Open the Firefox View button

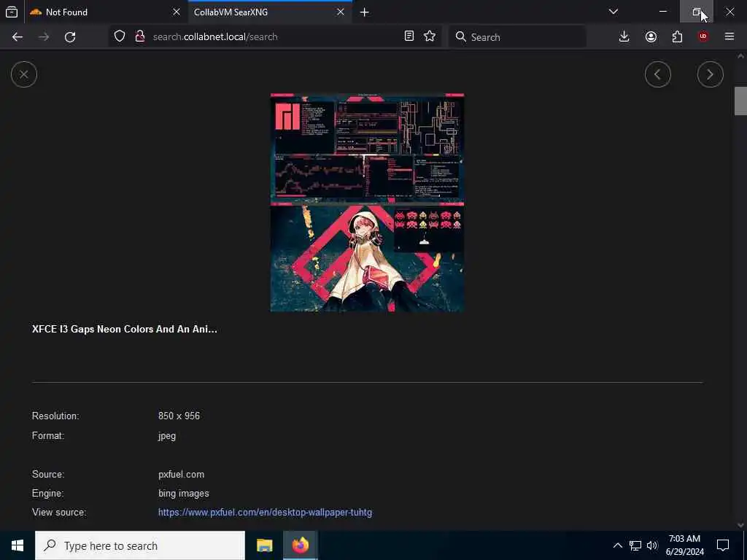[12, 12]
